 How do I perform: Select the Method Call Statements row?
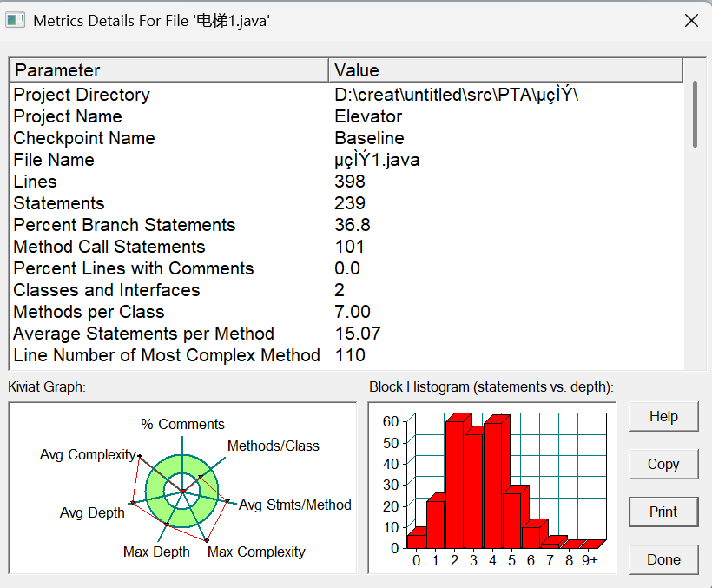click(x=346, y=247)
